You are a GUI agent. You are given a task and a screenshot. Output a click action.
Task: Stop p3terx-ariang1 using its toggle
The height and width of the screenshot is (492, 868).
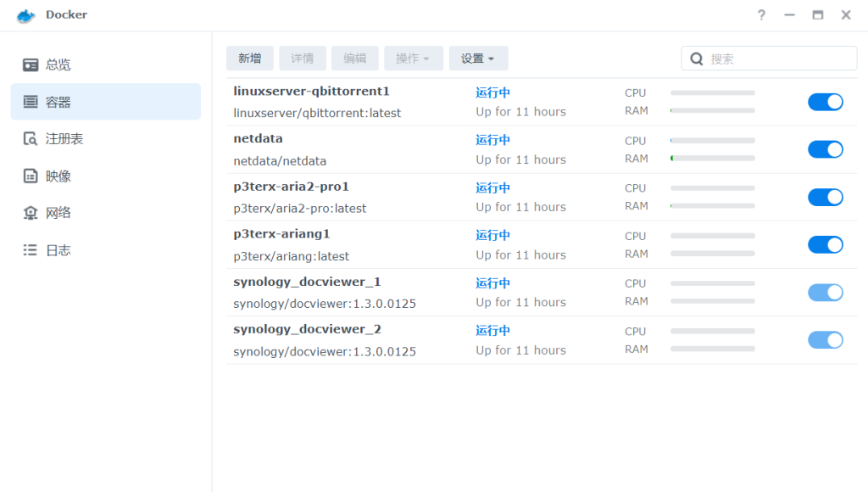(825, 244)
